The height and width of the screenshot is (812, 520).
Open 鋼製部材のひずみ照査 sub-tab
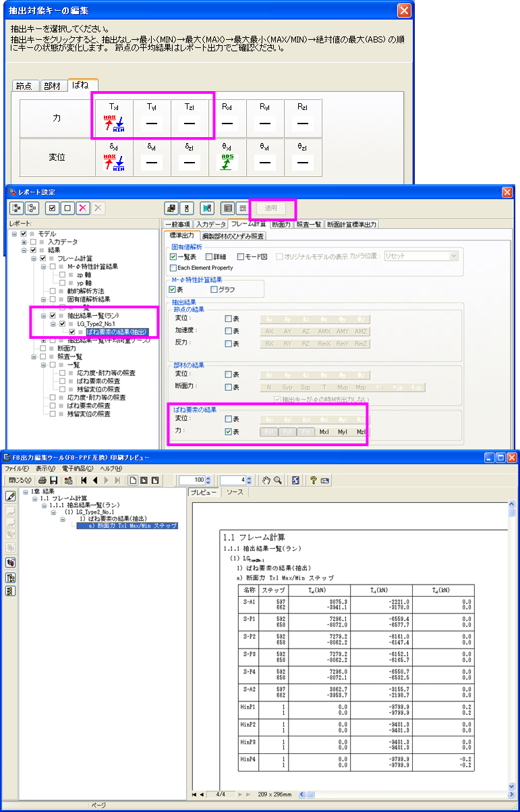[x=233, y=236]
